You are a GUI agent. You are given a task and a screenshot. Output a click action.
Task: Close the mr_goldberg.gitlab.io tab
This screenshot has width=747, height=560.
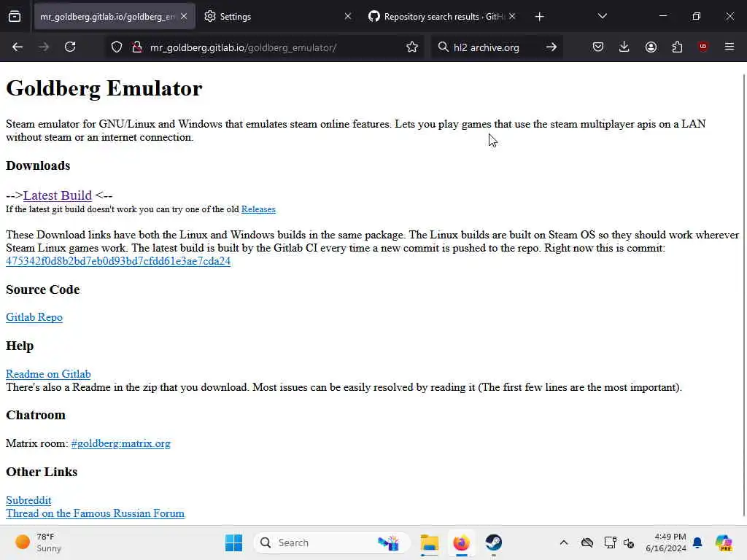tap(184, 17)
